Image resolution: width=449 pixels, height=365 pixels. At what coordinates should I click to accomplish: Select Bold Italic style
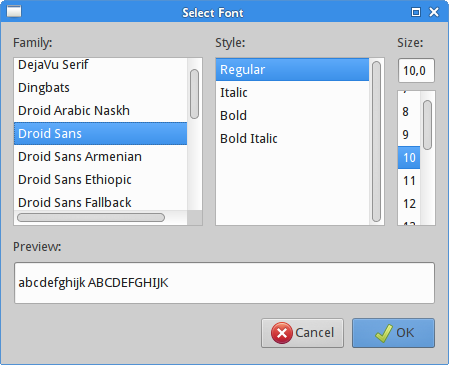[292, 139]
